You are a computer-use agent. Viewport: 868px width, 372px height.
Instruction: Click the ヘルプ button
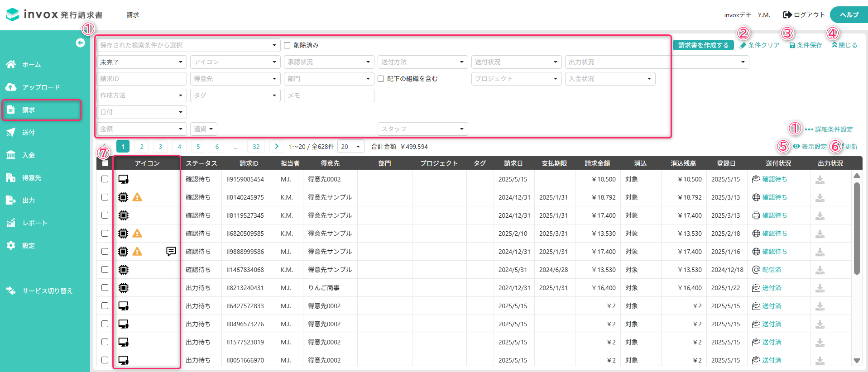click(x=849, y=15)
